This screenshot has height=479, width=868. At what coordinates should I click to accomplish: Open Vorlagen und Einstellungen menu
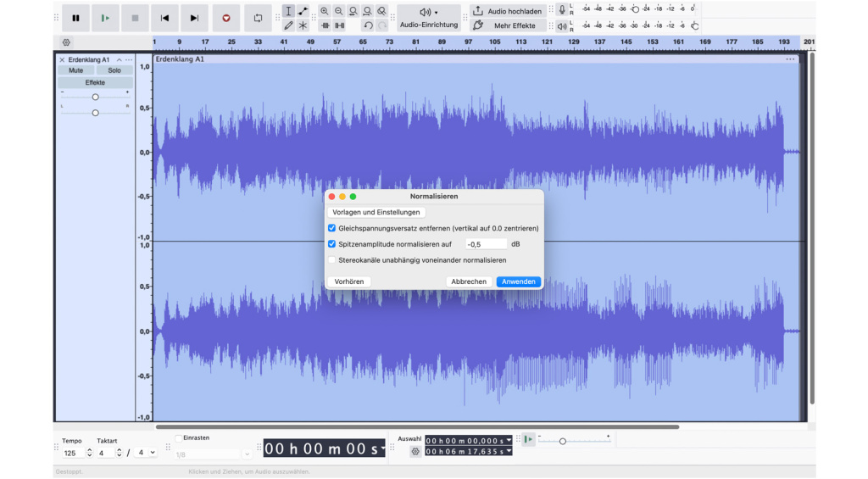(x=376, y=212)
